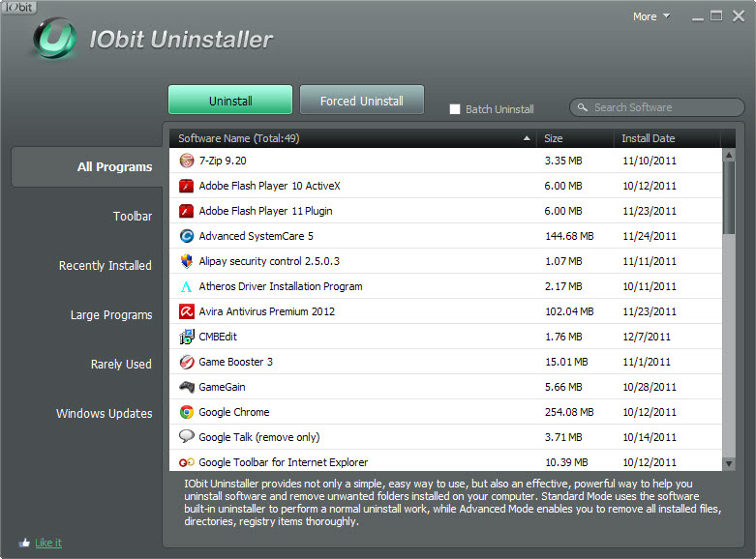
Task: Switch to the Toolbar tab
Action: click(132, 217)
